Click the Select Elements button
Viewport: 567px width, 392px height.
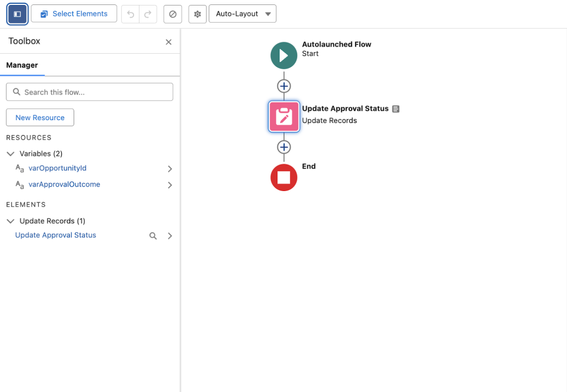pos(74,14)
